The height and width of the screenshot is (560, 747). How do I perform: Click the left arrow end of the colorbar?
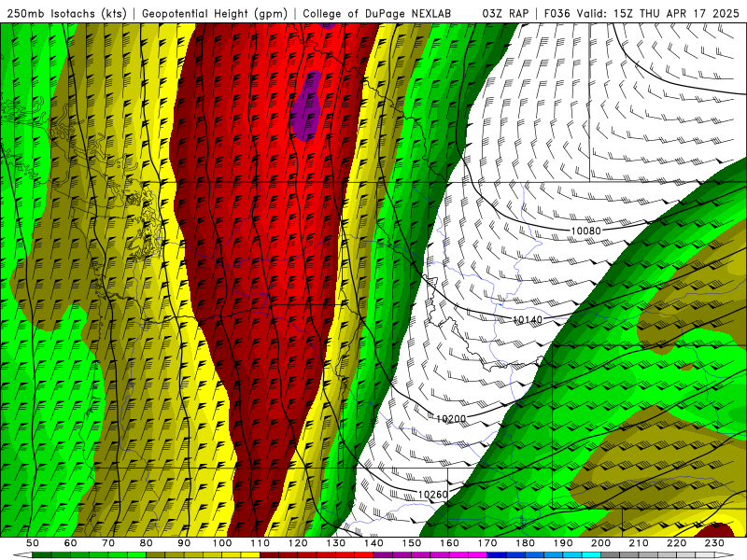(x=22, y=555)
